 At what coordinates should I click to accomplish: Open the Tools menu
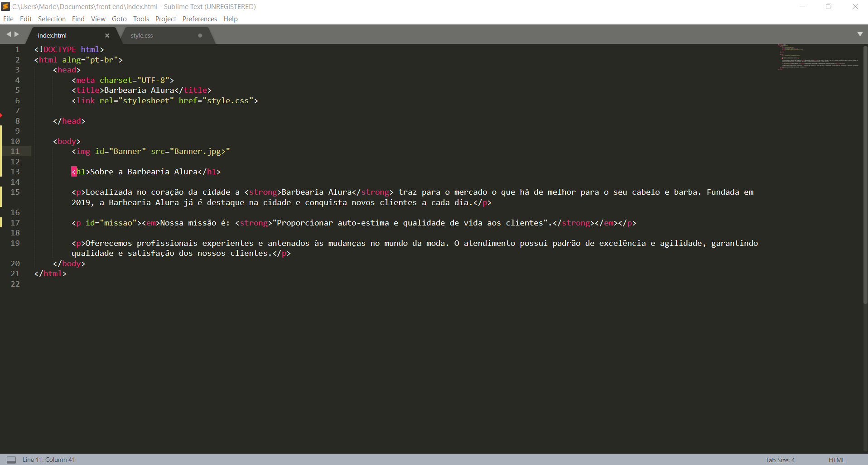[x=141, y=19]
